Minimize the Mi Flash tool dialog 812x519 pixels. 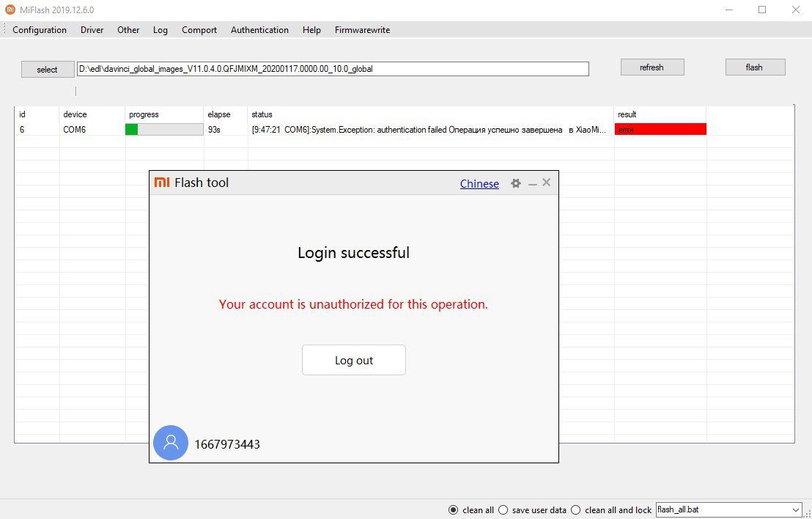(532, 184)
